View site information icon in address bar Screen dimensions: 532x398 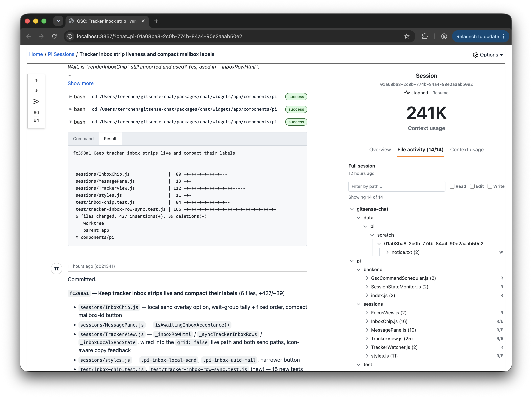coord(70,36)
